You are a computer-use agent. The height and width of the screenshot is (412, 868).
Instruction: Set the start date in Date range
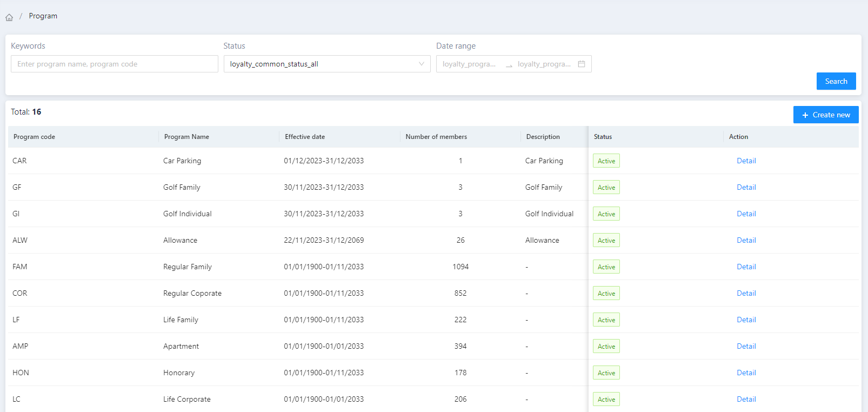click(469, 64)
